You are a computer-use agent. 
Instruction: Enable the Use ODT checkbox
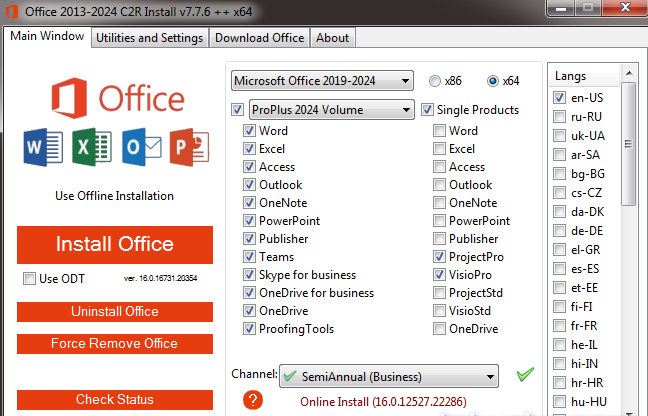click(30, 278)
